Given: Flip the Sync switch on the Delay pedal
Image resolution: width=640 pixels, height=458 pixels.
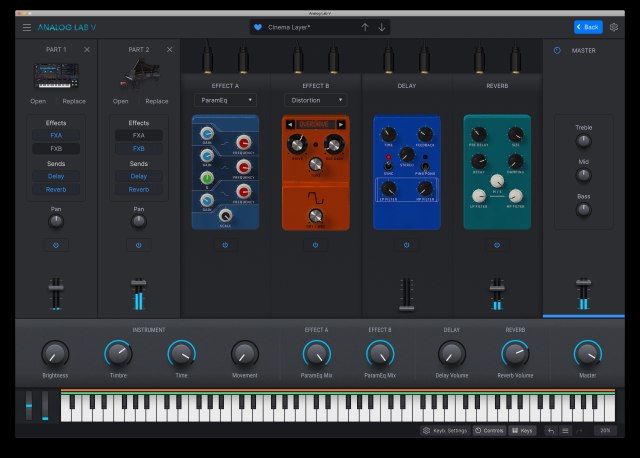Looking at the screenshot, I should point(388,165).
